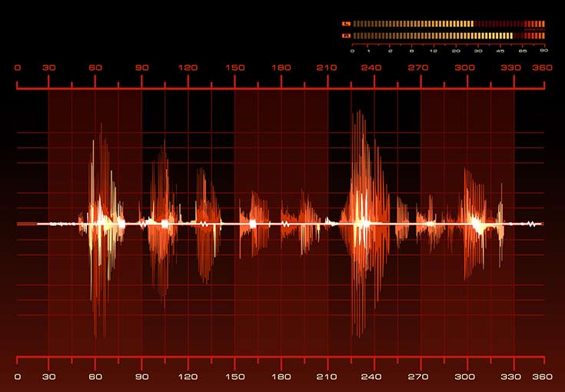The height and width of the screenshot is (392, 565).
Task: Select the 30 mark on the top ruler
Action: click(49, 68)
